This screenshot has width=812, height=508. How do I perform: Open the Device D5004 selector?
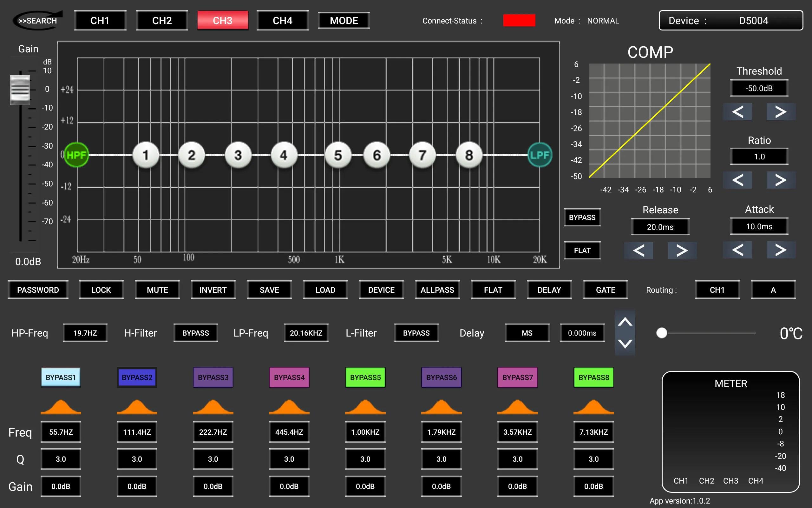[731, 21]
